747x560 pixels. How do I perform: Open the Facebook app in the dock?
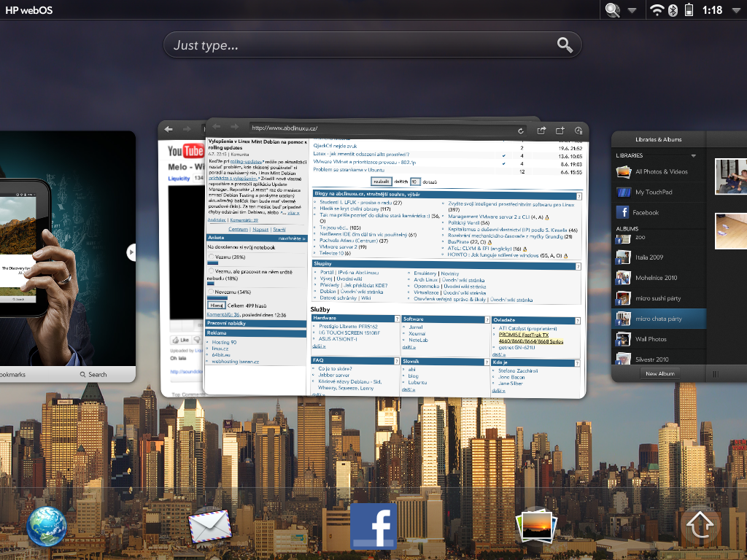click(373, 526)
